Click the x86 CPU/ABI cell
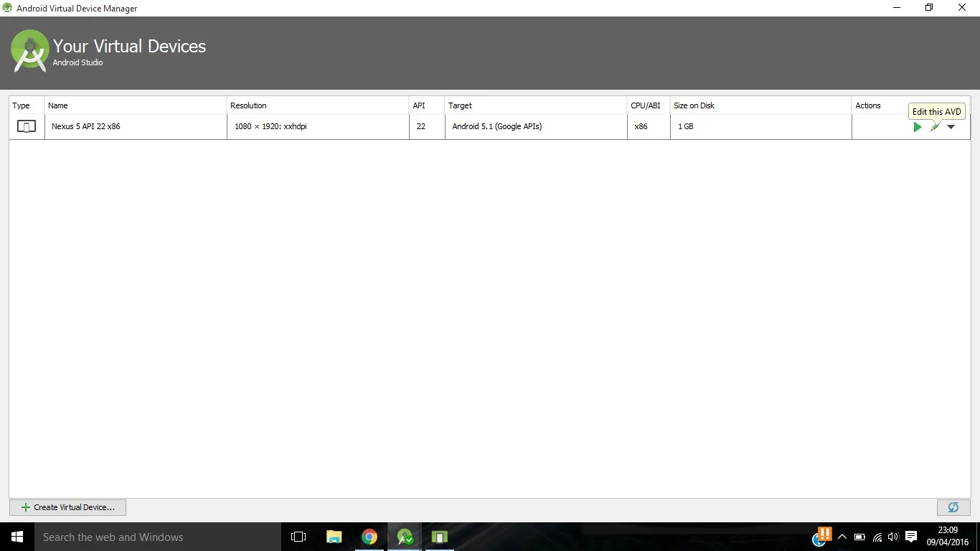Image resolution: width=980 pixels, height=551 pixels. 649,126
